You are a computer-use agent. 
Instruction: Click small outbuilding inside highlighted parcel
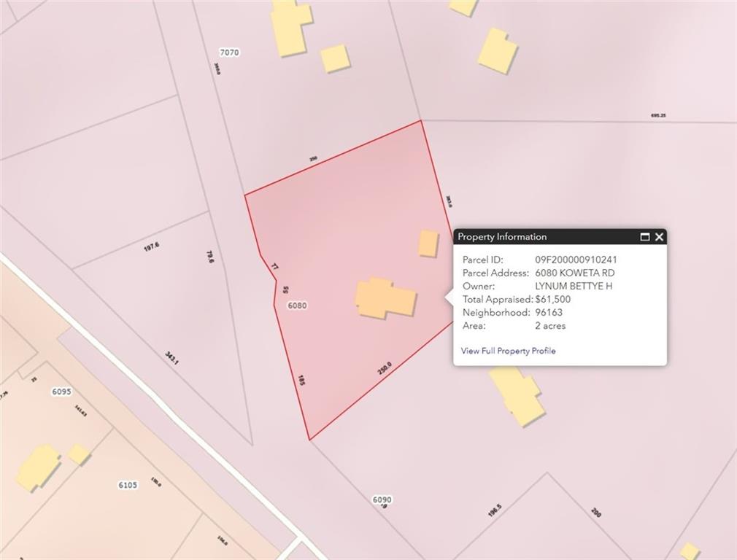click(428, 243)
